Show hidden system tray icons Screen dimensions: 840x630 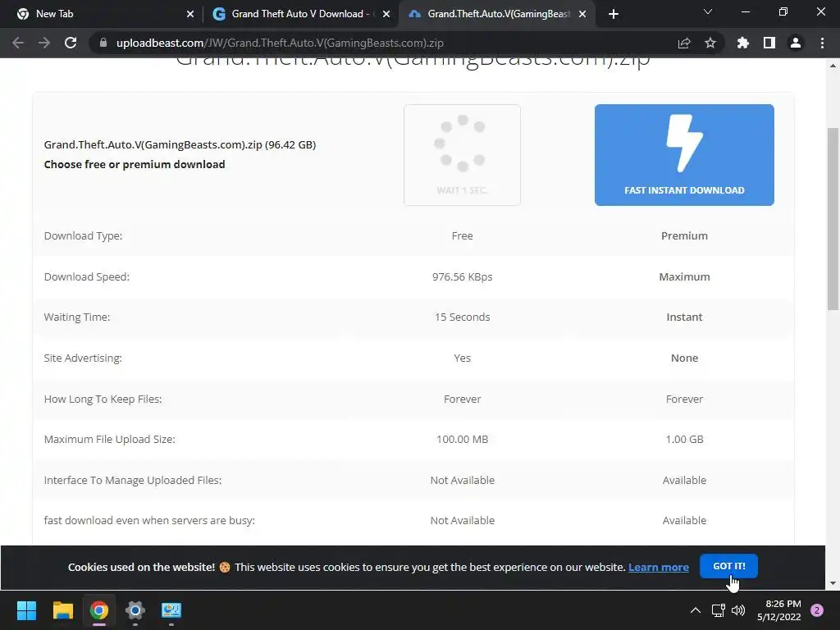tap(696, 610)
